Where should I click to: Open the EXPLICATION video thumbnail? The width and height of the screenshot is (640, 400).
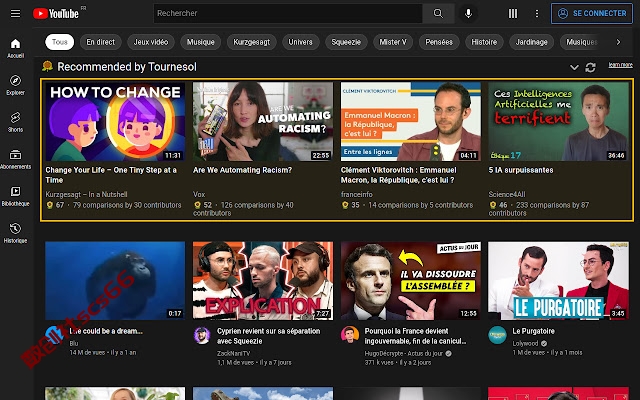[x=263, y=280]
